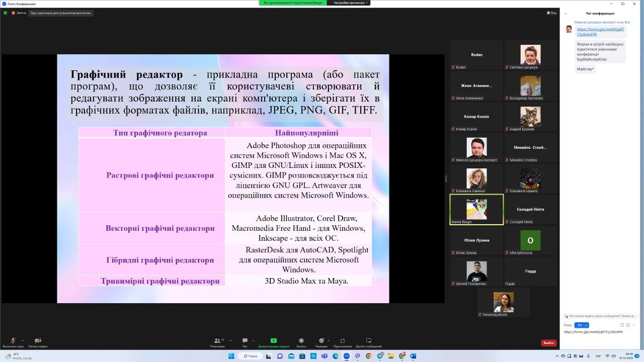Select olha tykhonova avatar tile

530,240
